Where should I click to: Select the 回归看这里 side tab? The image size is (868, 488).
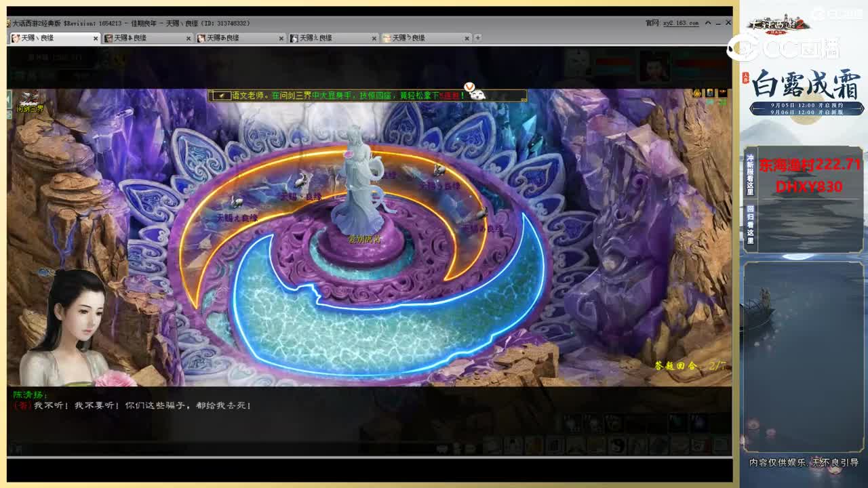750,224
